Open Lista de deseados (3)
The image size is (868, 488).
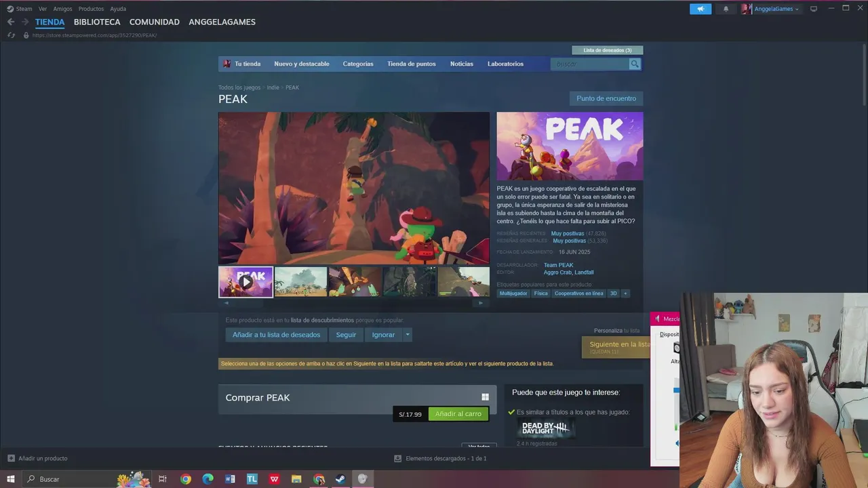pyautogui.click(x=608, y=50)
